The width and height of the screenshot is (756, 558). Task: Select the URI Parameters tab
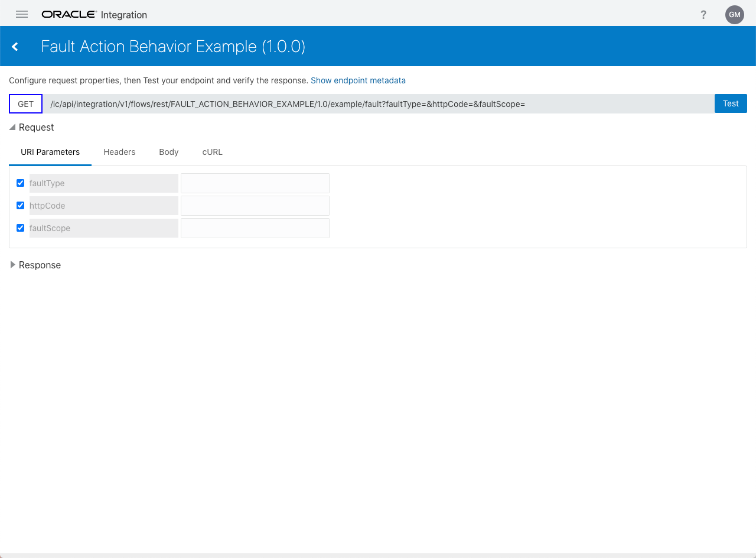(x=50, y=152)
